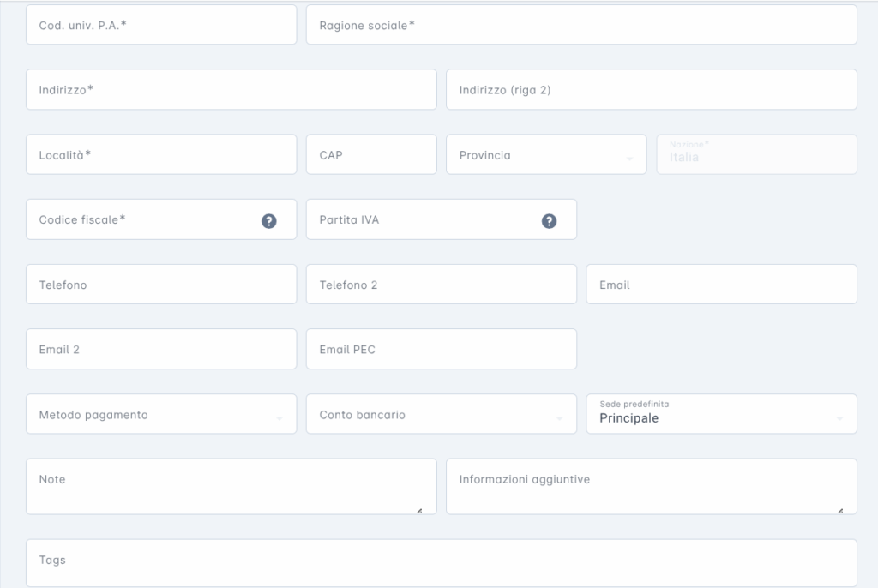878x588 pixels.
Task: Click the Telefono 2 field
Action: point(442,285)
